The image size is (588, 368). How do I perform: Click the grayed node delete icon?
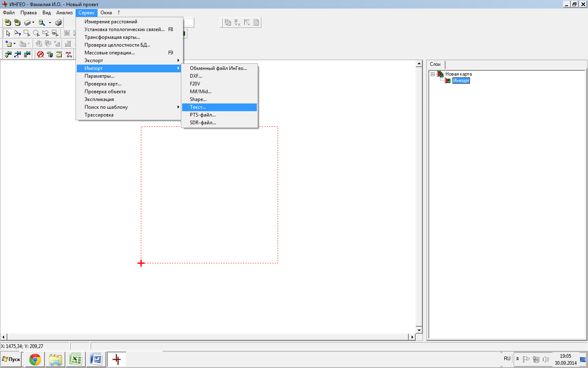(x=237, y=22)
